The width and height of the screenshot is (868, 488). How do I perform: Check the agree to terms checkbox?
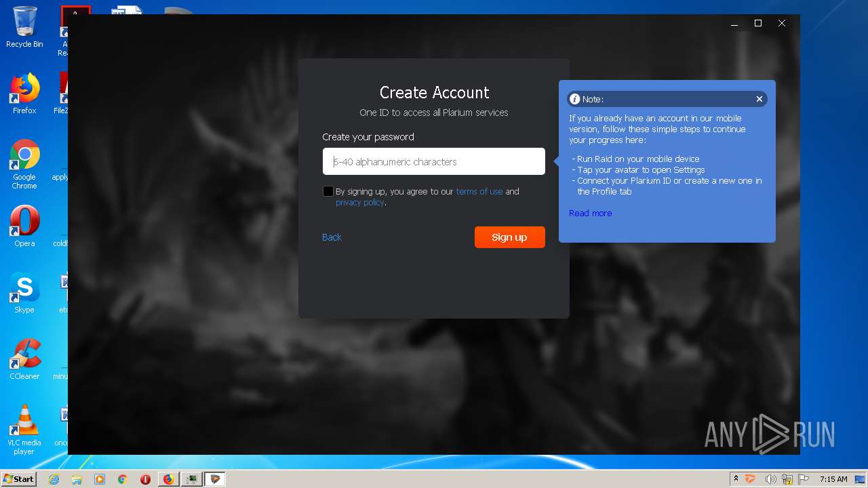click(328, 191)
